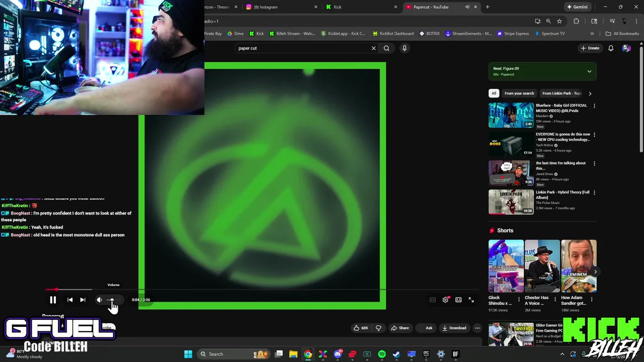
Task: Open the Create menu
Action: (x=590, y=48)
